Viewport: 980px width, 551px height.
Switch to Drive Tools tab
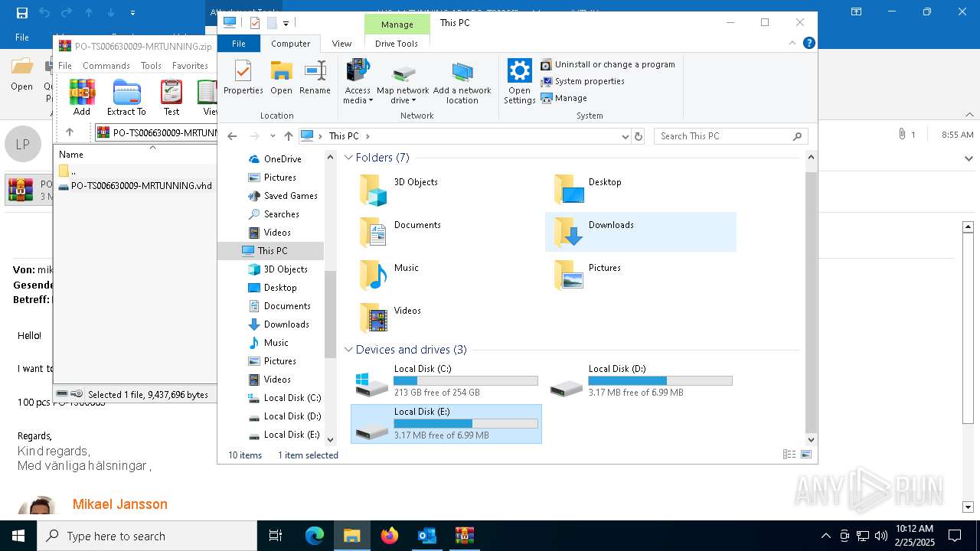(x=397, y=44)
